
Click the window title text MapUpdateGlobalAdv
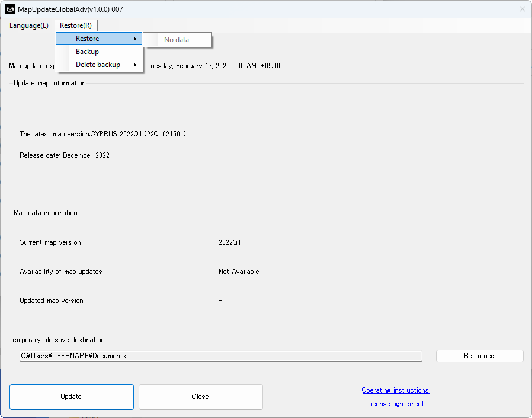tap(71, 9)
